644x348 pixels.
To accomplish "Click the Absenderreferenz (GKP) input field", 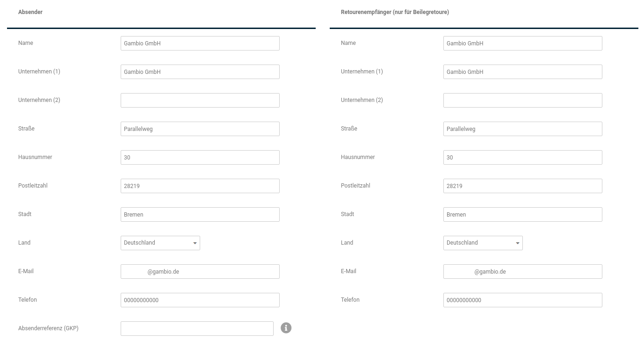I will point(197,328).
